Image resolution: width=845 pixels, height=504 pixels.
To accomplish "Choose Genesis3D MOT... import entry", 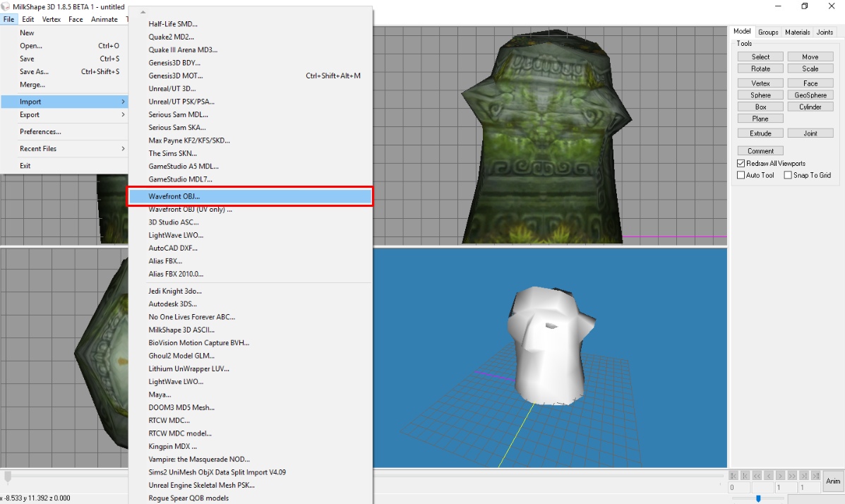I will pos(251,76).
